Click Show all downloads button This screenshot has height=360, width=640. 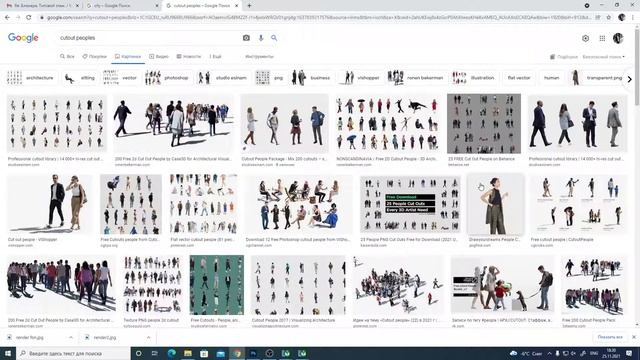[610, 337]
